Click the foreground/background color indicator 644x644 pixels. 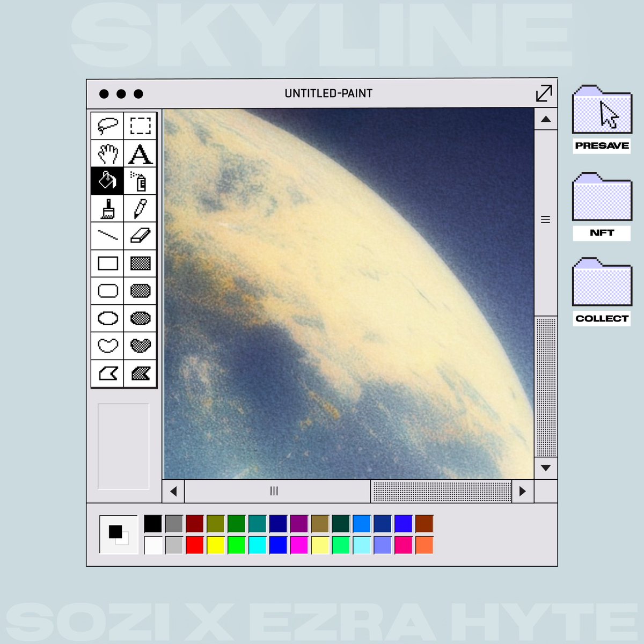coord(119,535)
